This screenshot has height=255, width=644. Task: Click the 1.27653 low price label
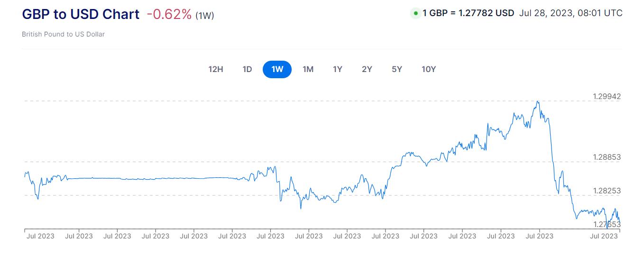(x=607, y=224)
